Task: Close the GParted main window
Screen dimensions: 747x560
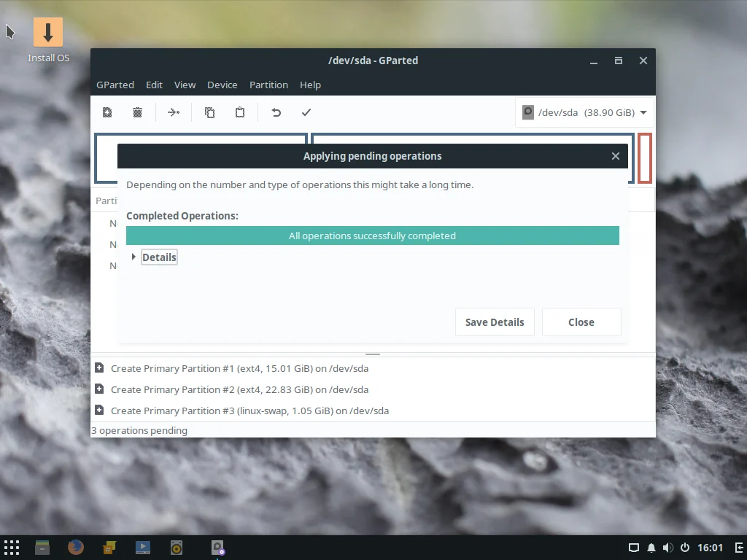Action: coord(643,61)
